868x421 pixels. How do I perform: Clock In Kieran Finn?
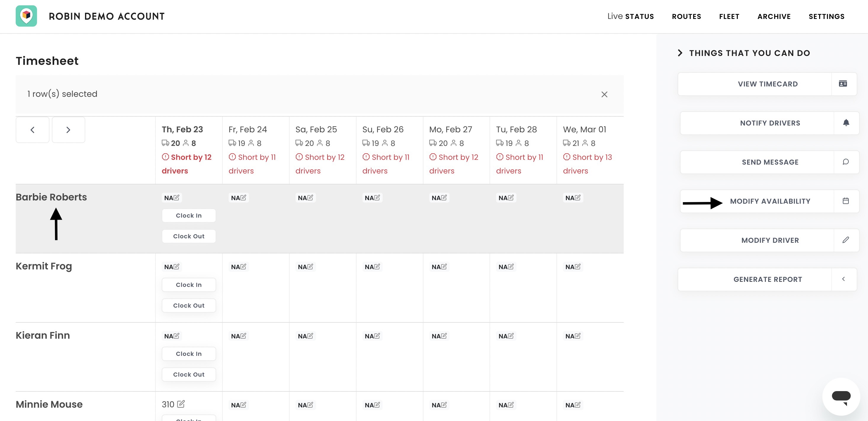(189, 353)
